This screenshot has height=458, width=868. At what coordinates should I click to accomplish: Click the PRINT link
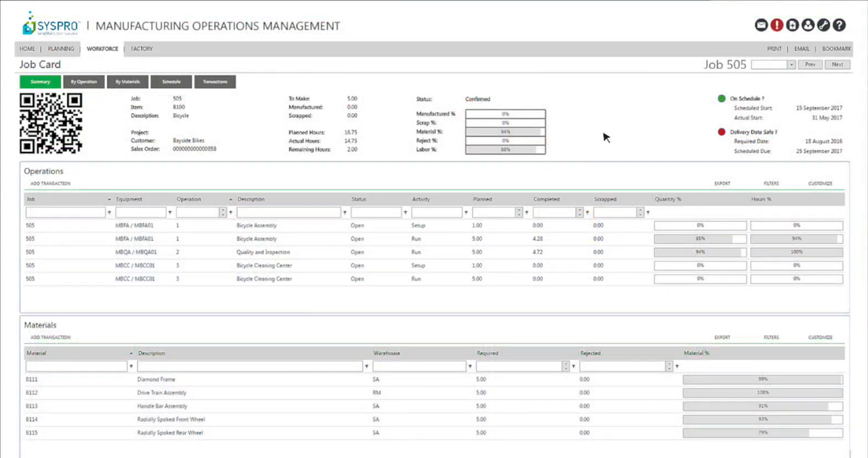tap(774, 49)
